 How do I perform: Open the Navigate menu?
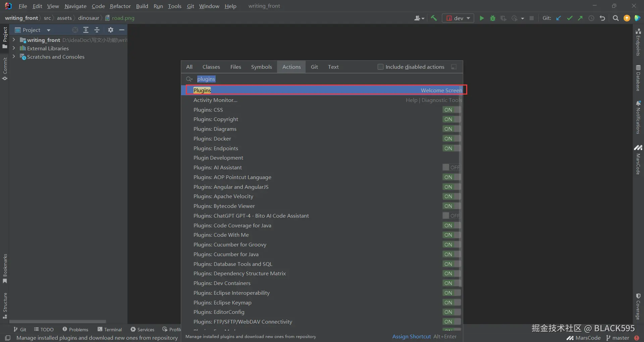click(75, 6)
